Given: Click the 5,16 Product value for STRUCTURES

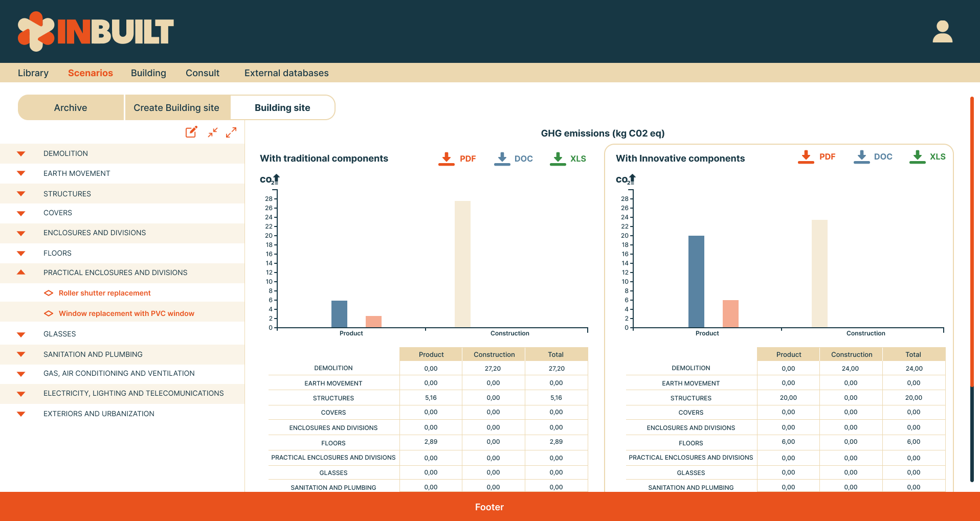Looking at the screenshot, I should coord(431,397).
